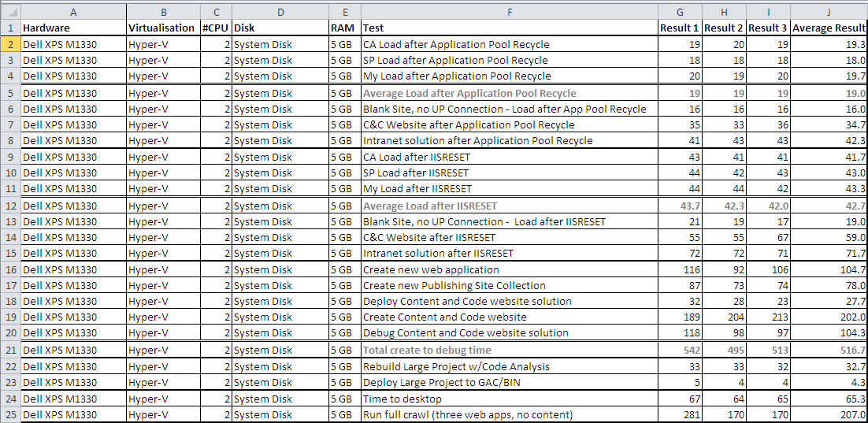Click the 'Virtualisation' header cell

tap(161, 28)
